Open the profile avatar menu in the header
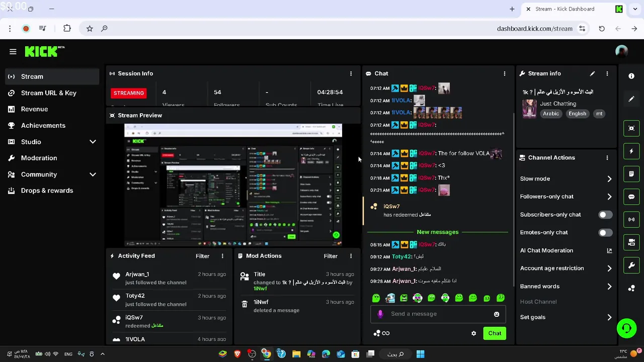Screen dimensions: 644x362 pos(622,51)
